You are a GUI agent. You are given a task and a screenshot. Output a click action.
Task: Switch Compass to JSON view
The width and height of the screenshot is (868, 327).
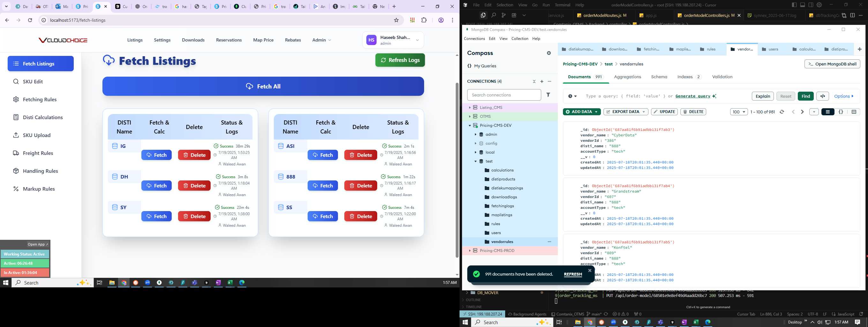(841, 112)
